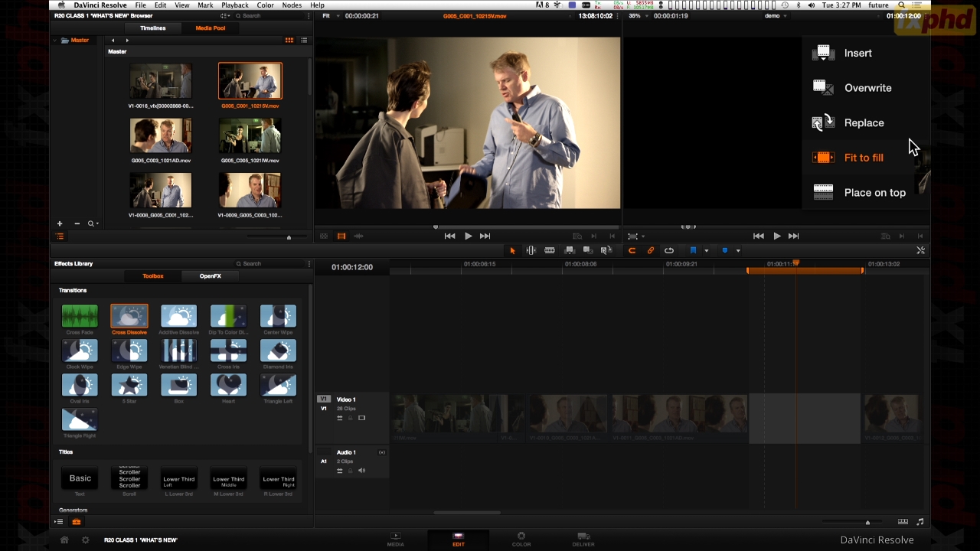Image resolution: width=980 pixels, height=551 pixels.
Task: Mute the Audio 1 track speaker
Action: pos(362,471)
